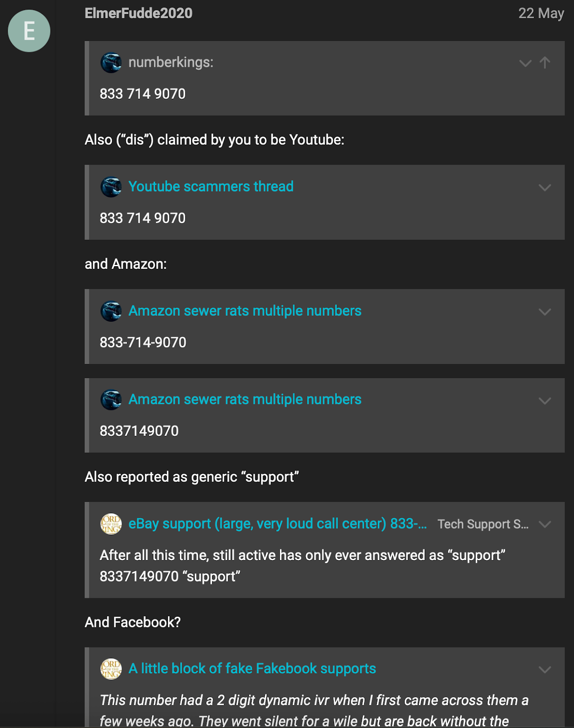
Task: Click ElmerFudde2020's letter E avatar
Action: click(x=29, y=31)
